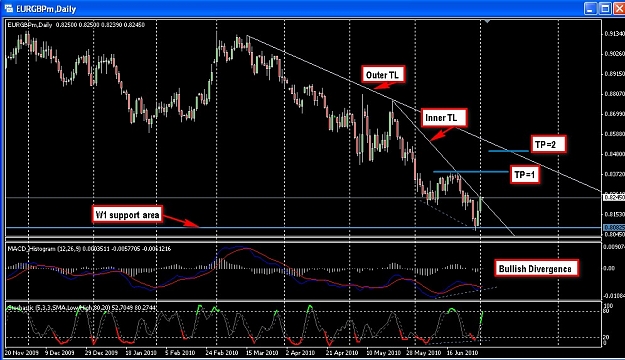The image size is (625, 360).
Task: Select the short blue horizontal line beside TP=2
Action: [509, 151]
